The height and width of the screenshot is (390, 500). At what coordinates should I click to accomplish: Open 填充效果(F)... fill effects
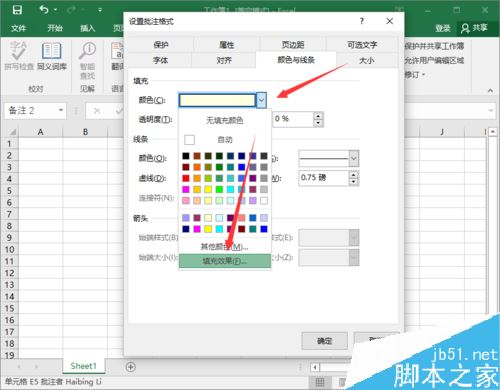225,261
